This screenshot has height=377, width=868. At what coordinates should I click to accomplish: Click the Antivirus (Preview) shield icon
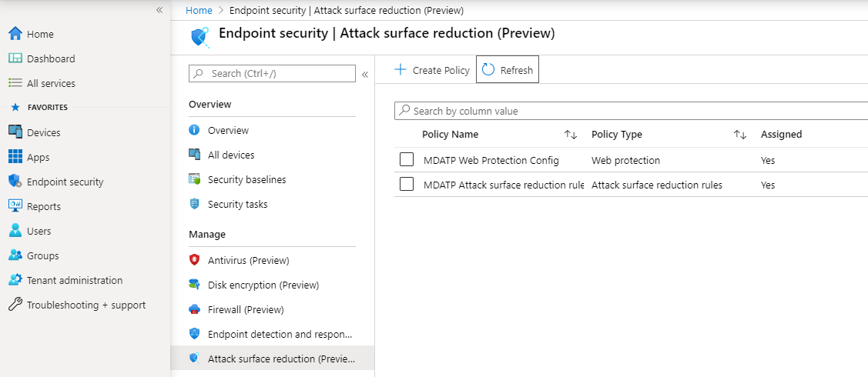[195, 260]
